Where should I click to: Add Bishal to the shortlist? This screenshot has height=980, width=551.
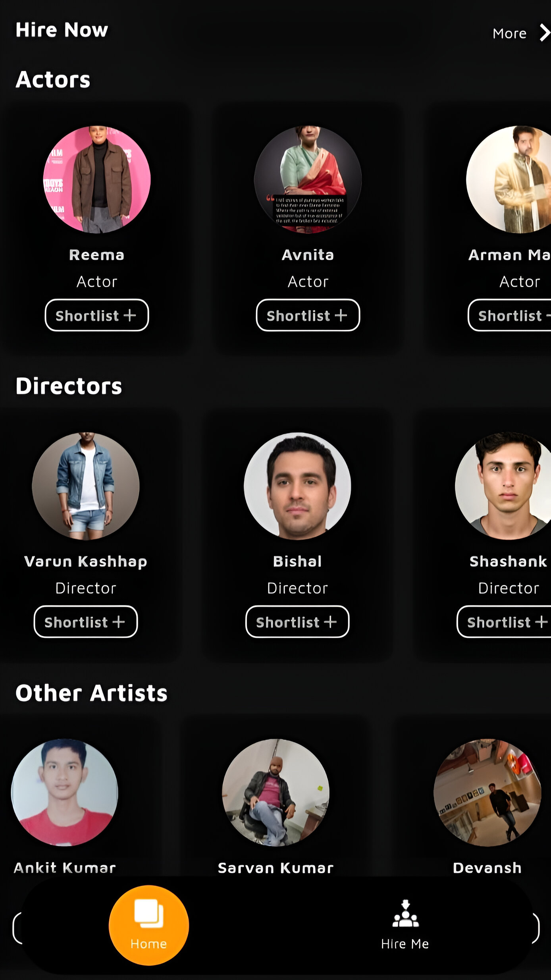coord(297,622)
